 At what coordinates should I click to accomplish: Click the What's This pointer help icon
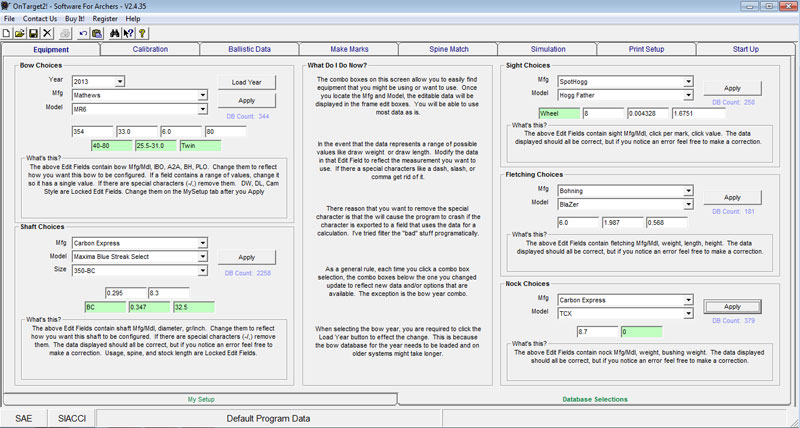[128, 33]
